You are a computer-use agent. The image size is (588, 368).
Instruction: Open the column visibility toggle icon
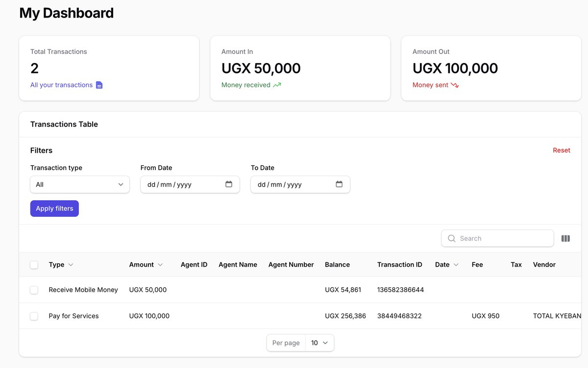pos(565,238)
